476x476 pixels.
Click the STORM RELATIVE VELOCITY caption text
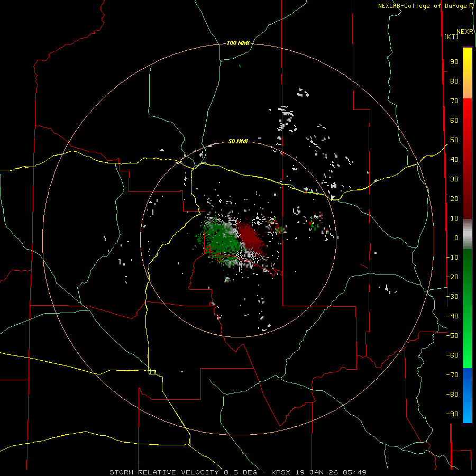pyautogui.click(x=164, y=472)
